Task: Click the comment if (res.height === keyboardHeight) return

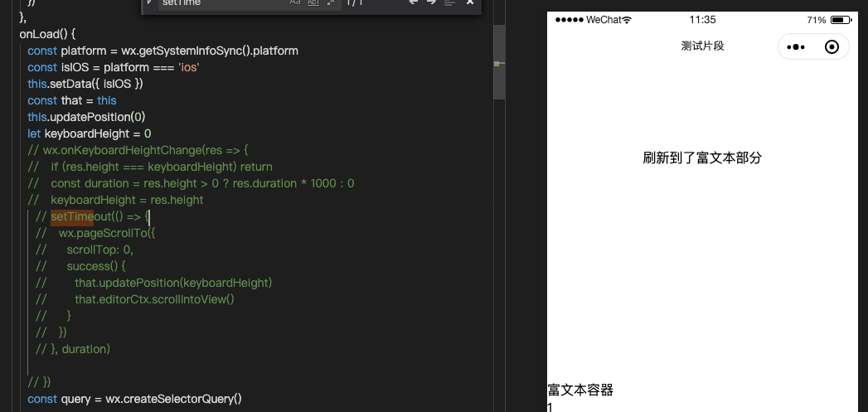Action: click(x=150, y=167)
